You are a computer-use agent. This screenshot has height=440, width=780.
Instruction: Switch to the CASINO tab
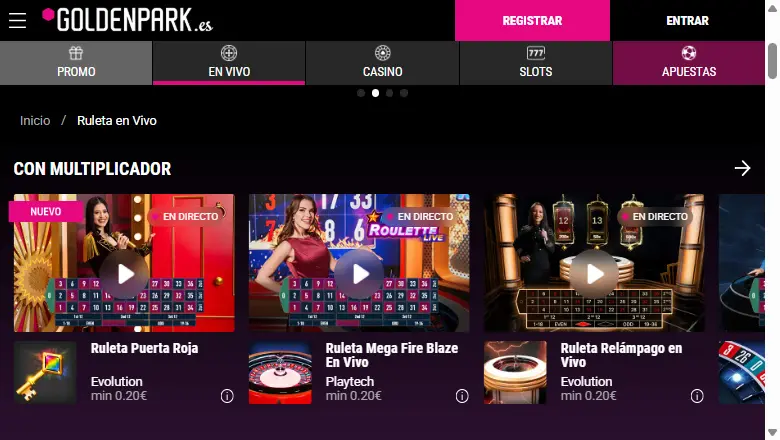[x=383, y=63]
